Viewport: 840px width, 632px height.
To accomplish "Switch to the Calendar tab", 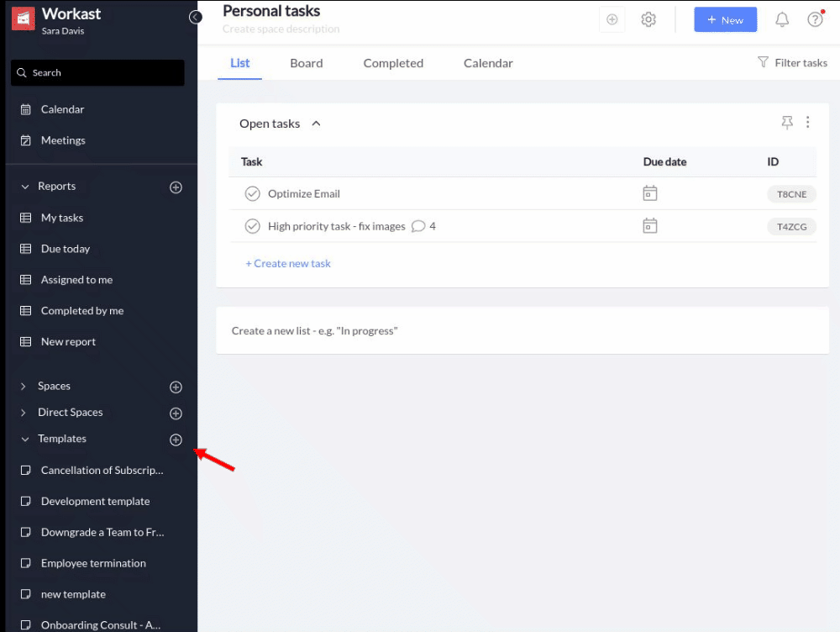I will (x=488, y=63).
